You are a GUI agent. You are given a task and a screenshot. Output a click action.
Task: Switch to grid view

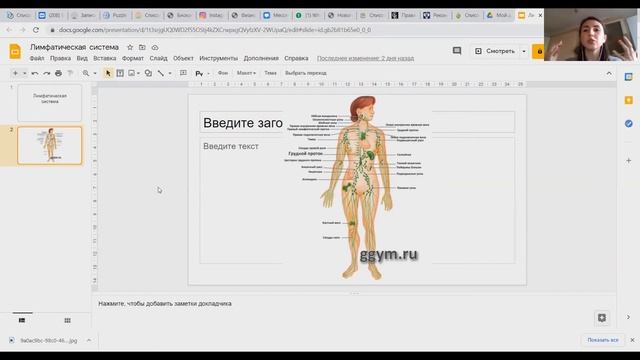[x=67, y=320]
